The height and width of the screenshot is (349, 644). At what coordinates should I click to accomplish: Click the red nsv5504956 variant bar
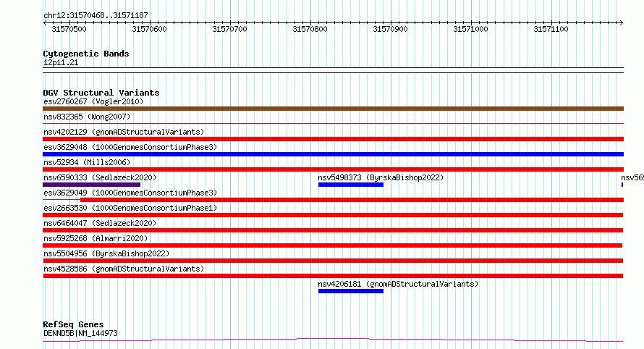click(x=333, y=261)
